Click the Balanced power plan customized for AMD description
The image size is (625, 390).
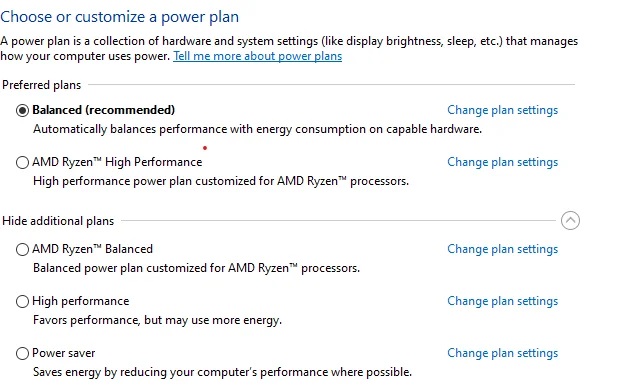tap(197, 268)
